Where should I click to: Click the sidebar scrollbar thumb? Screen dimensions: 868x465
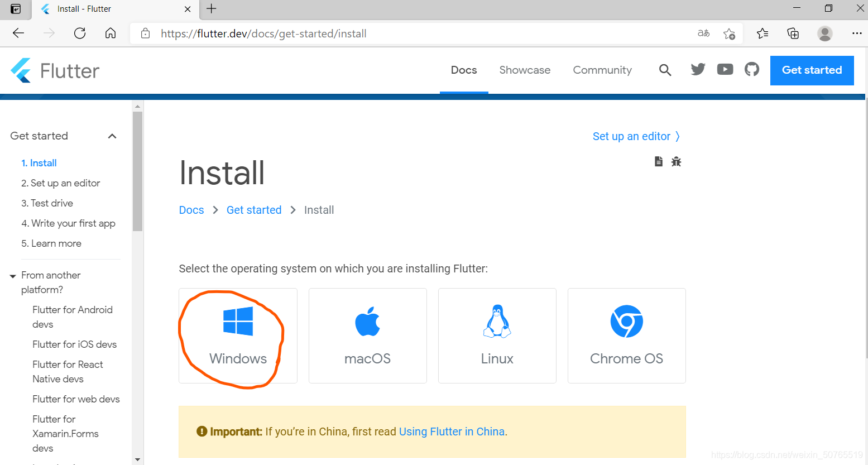pyautogui.click(x=137, y=171)
